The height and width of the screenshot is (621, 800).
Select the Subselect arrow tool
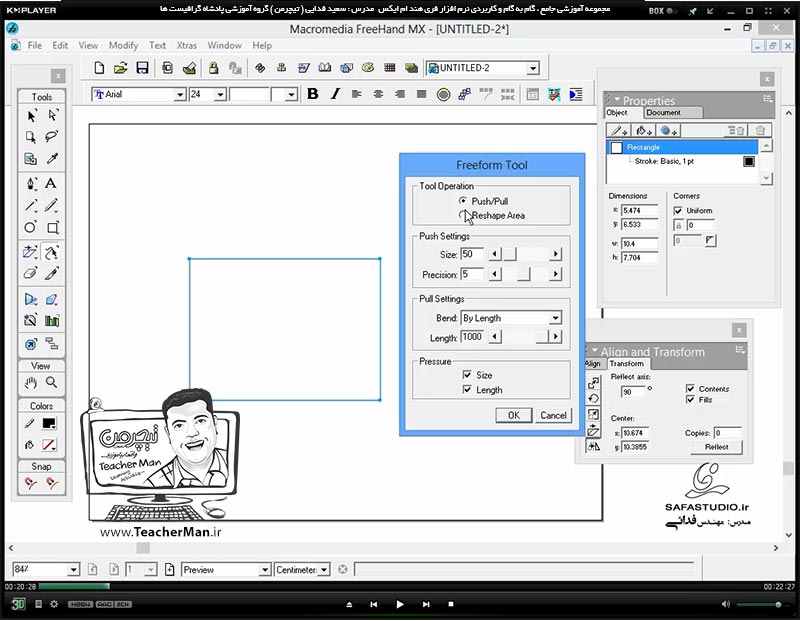click(52, 116)
